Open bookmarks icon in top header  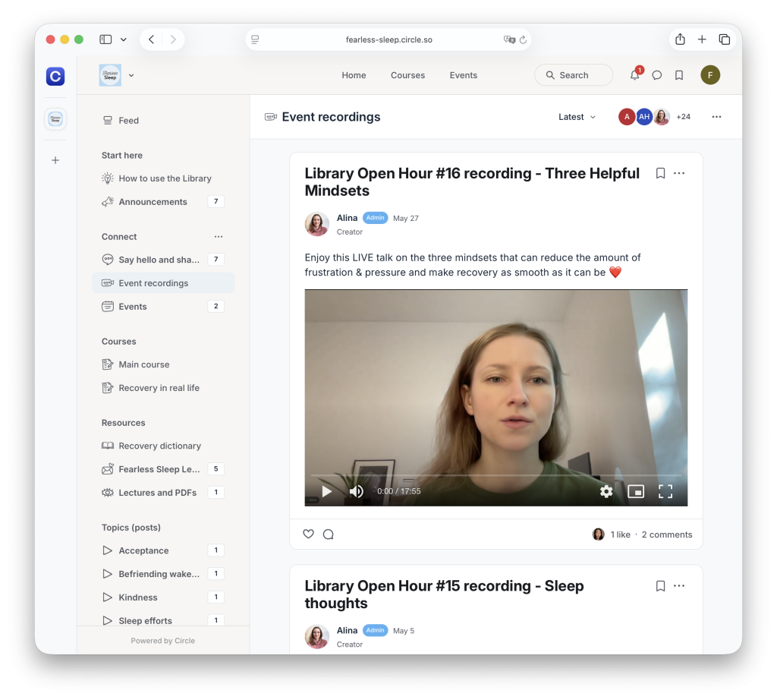coord(679,75)
